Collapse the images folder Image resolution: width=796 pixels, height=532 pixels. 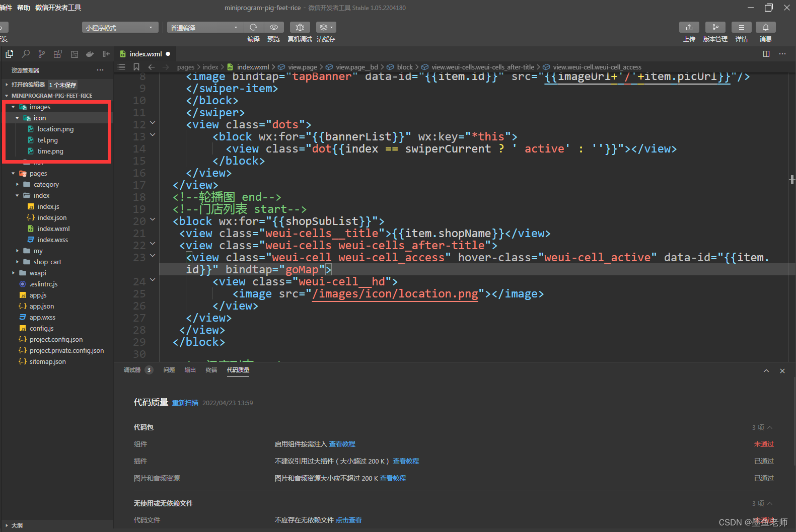[x=14, y=107]
